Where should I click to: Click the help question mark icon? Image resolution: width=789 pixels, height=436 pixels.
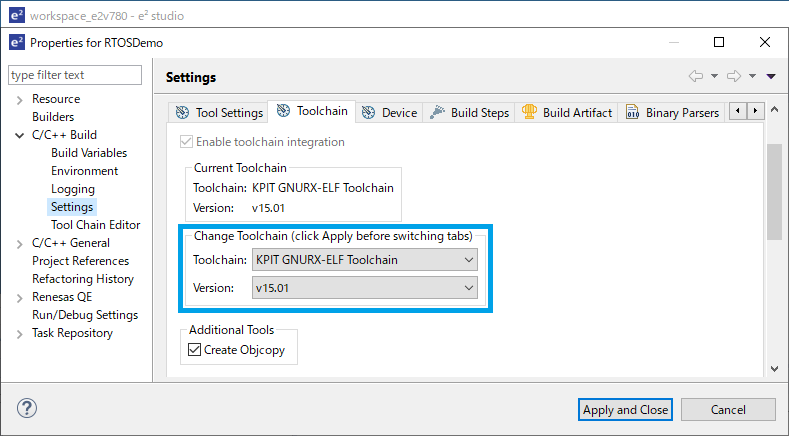tap(27, 408)
